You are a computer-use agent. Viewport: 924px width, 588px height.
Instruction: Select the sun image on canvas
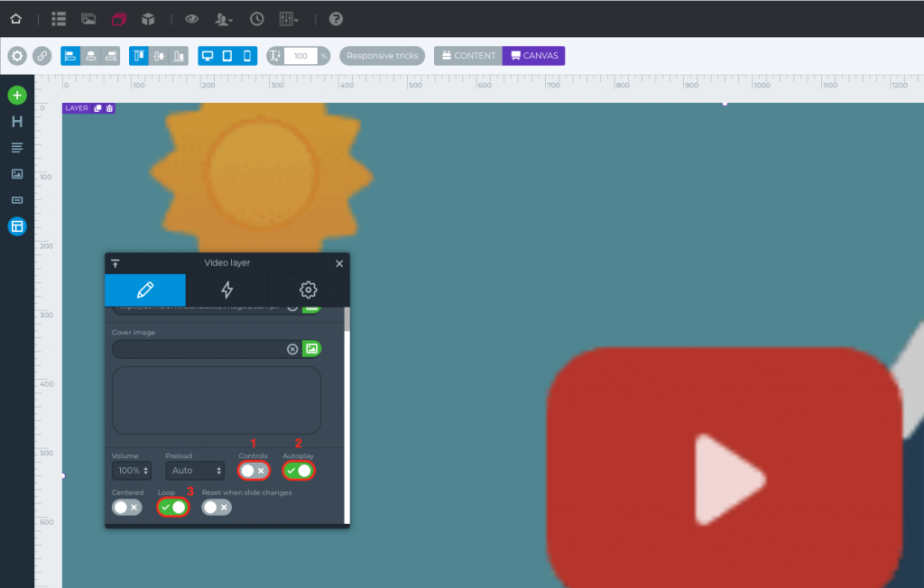click(x=261, y=177)
